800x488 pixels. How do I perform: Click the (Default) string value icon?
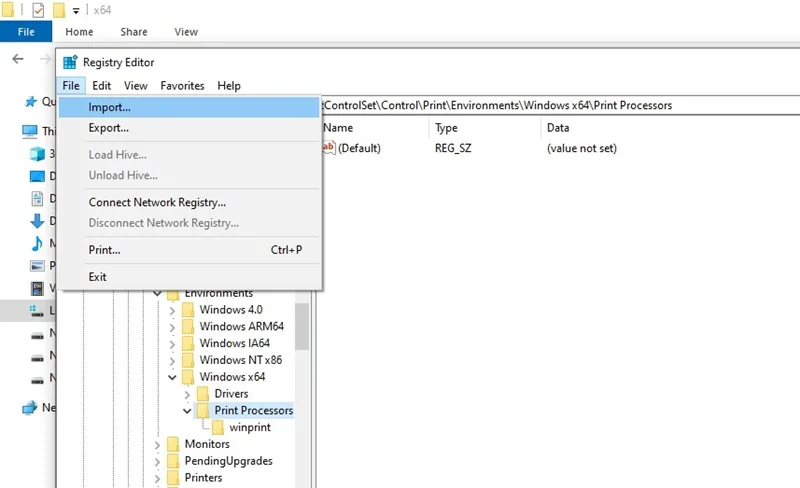(x=329, y=148)
